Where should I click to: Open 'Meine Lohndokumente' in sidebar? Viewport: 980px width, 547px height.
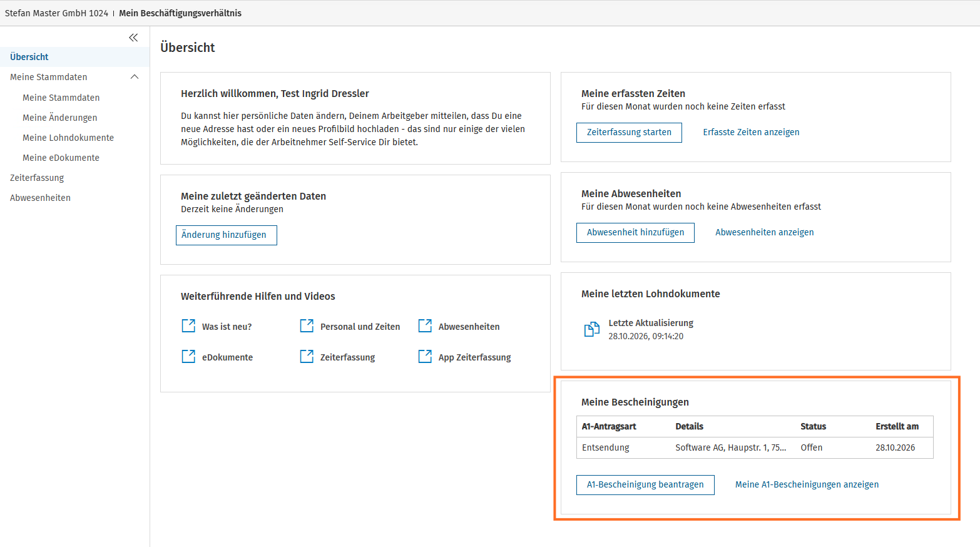click(x=68, y=138)
